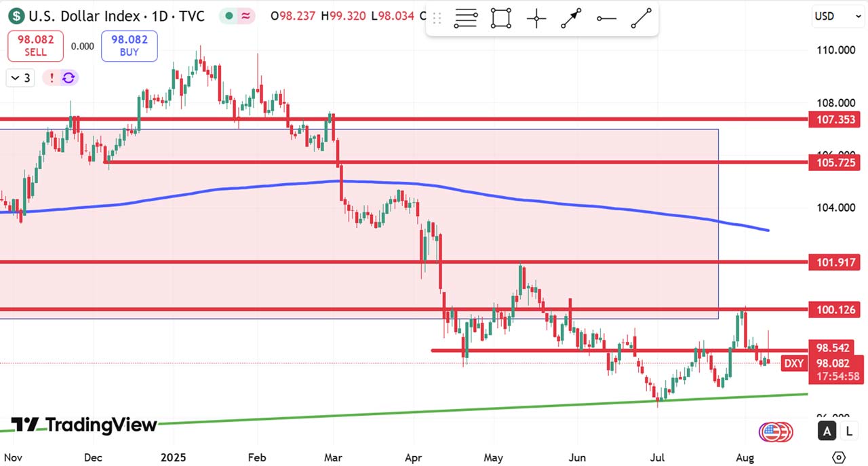Select the arrow drawing tool

coord(571,19)
